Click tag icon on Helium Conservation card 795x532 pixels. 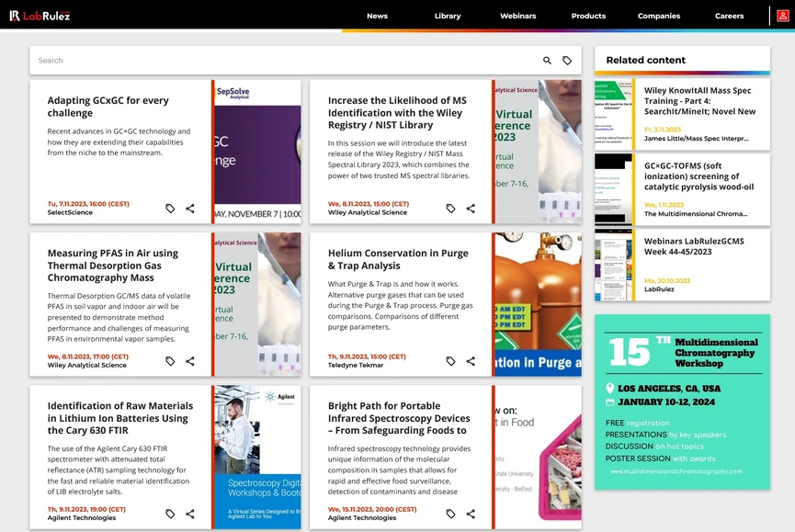tap(450, 361)
